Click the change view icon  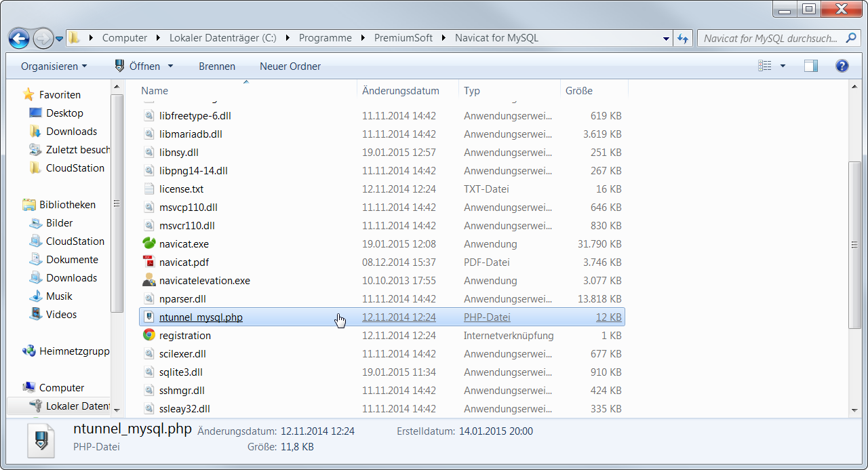[765, 66]
